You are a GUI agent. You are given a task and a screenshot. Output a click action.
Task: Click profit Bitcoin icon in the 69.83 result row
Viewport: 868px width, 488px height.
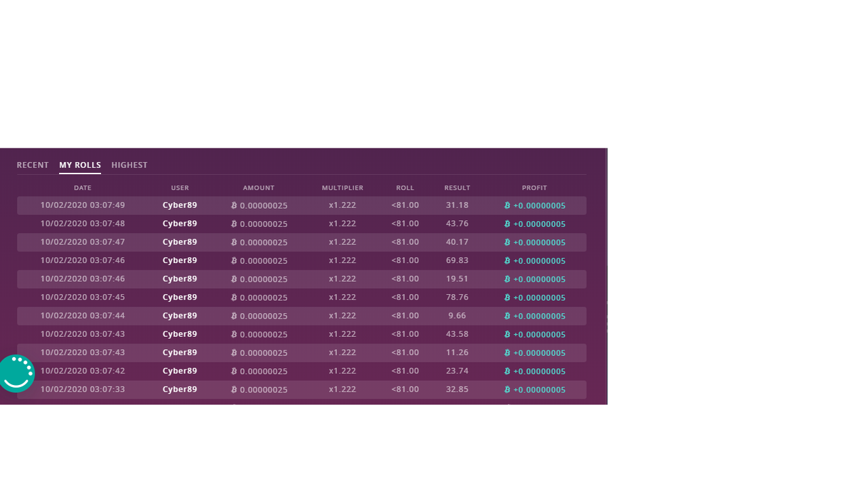(x=507, y=261)
